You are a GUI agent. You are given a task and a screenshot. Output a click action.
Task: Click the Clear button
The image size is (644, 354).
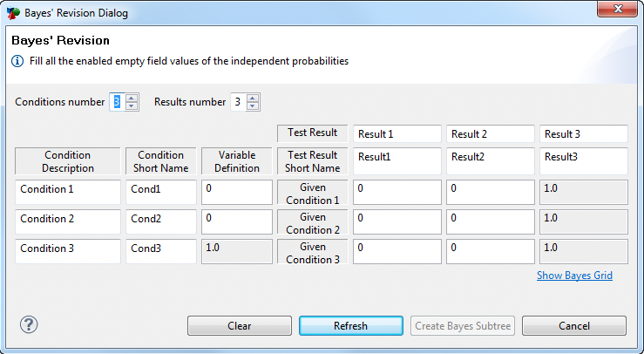[x=240, y=325]
